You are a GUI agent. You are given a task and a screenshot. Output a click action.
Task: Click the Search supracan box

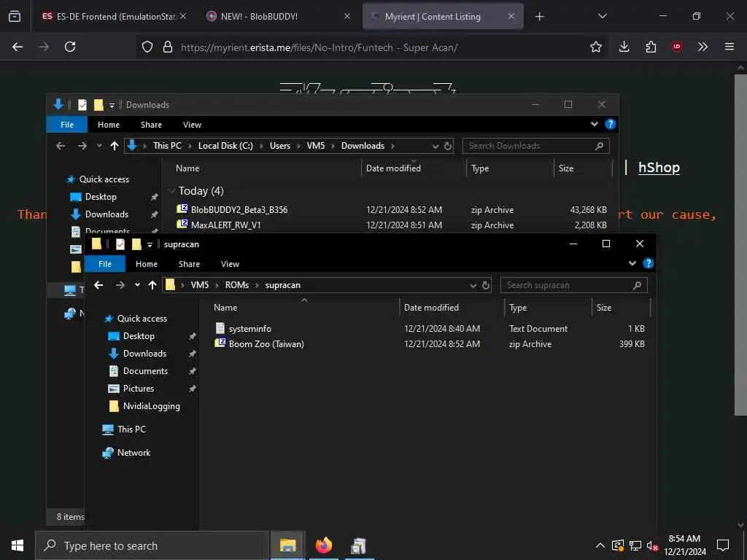coord(573,285)
